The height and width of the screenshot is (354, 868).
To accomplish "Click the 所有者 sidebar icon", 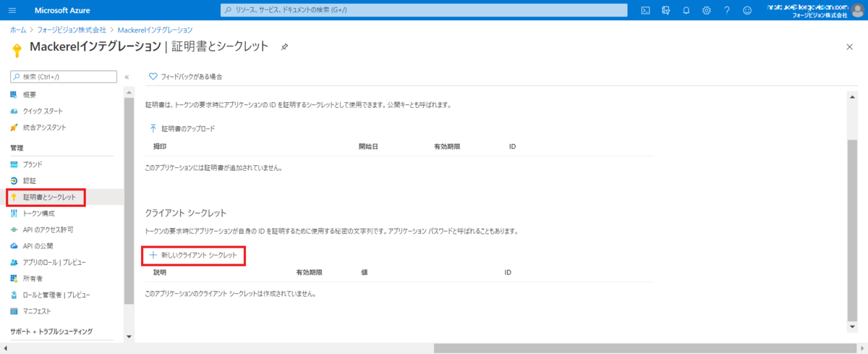I will tap(14, 279).
